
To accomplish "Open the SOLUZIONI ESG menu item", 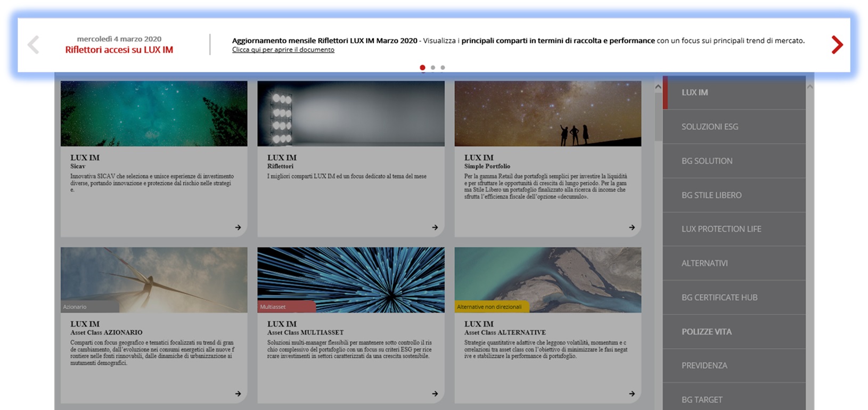I will tap(734, 127).
